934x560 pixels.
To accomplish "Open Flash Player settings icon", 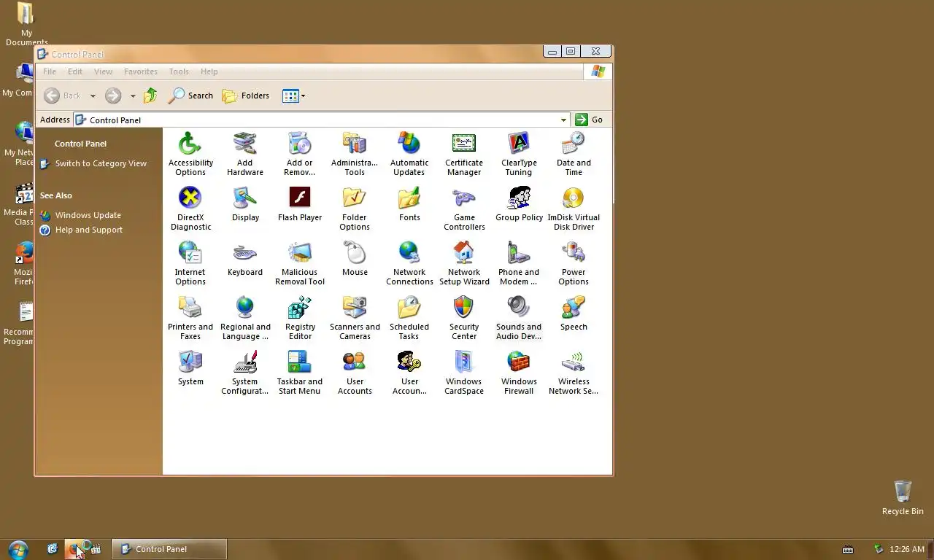I will (x=300, y=204).
